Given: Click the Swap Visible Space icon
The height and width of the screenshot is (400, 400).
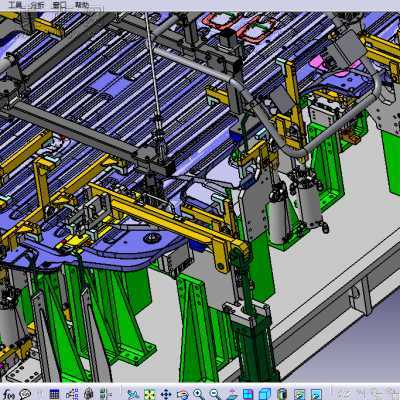Looking at the screenshot, I should pos(316,394).
